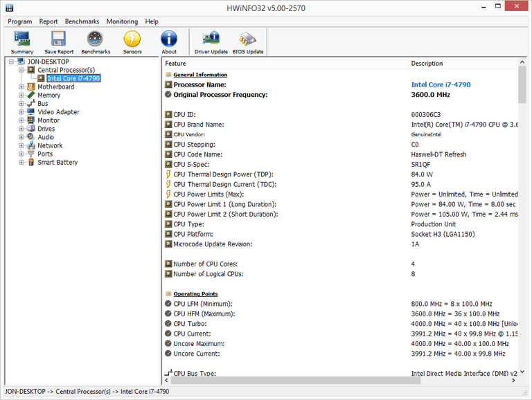Collapse the JON-DESKTOP root node

[x=12, y=62]
